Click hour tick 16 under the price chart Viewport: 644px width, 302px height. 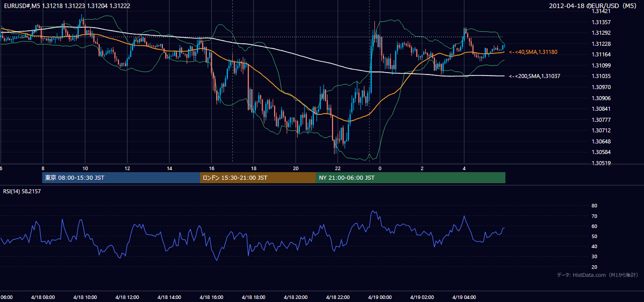[212, 169]
